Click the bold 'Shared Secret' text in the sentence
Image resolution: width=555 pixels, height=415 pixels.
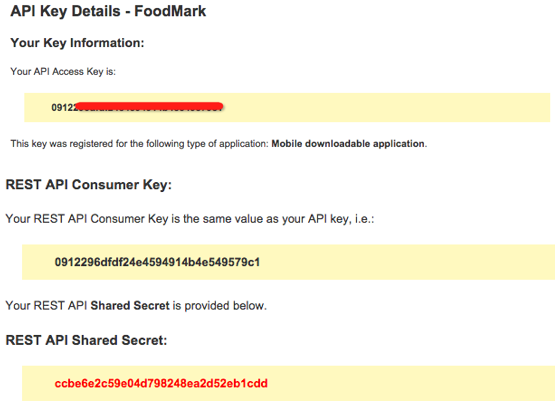(x=130, y=306)
